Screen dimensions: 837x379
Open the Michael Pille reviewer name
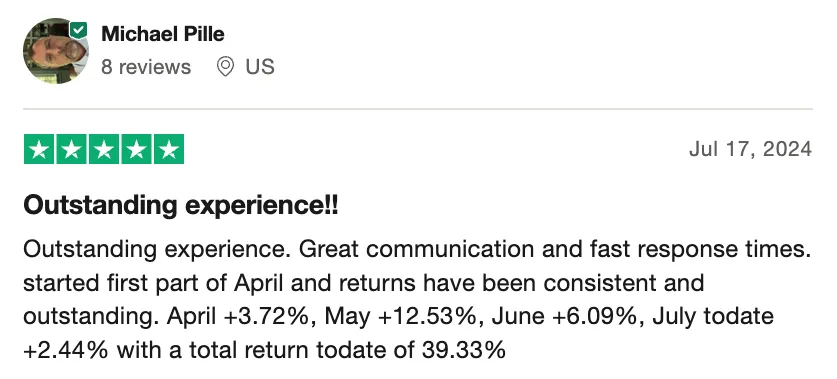163,34
